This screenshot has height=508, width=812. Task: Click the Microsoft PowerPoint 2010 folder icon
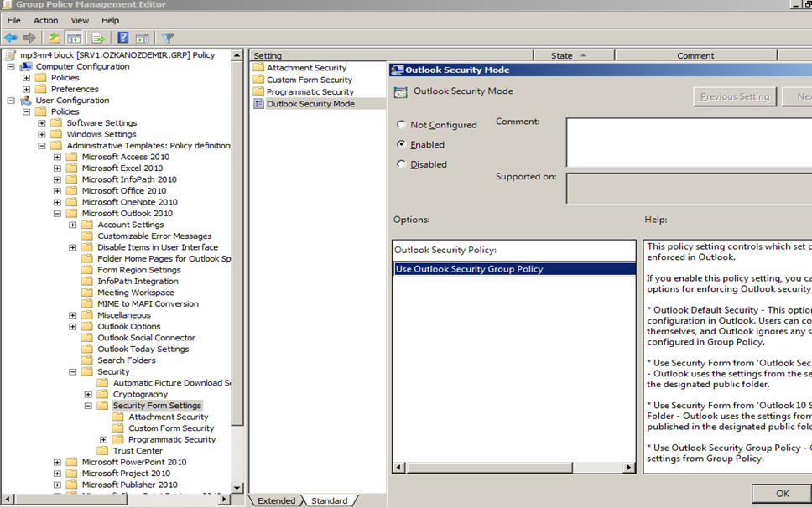tap(72, 462)
